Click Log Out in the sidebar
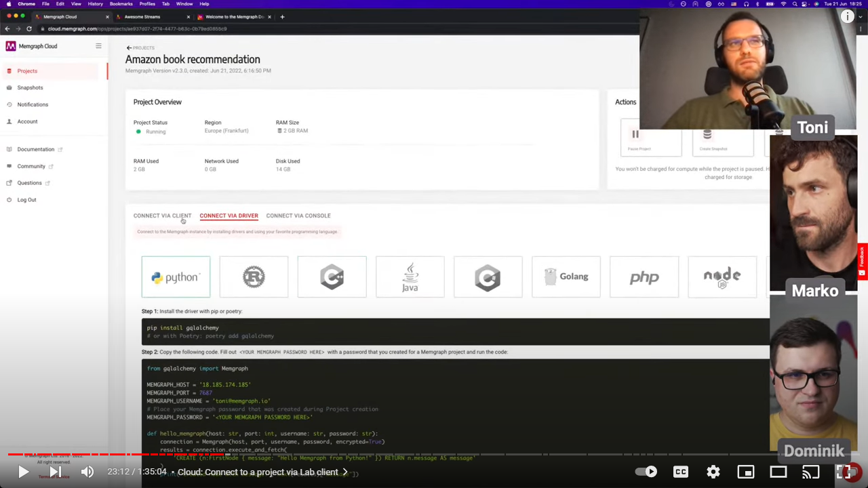Viewport: 868px width, 488px height. point(26,200)
